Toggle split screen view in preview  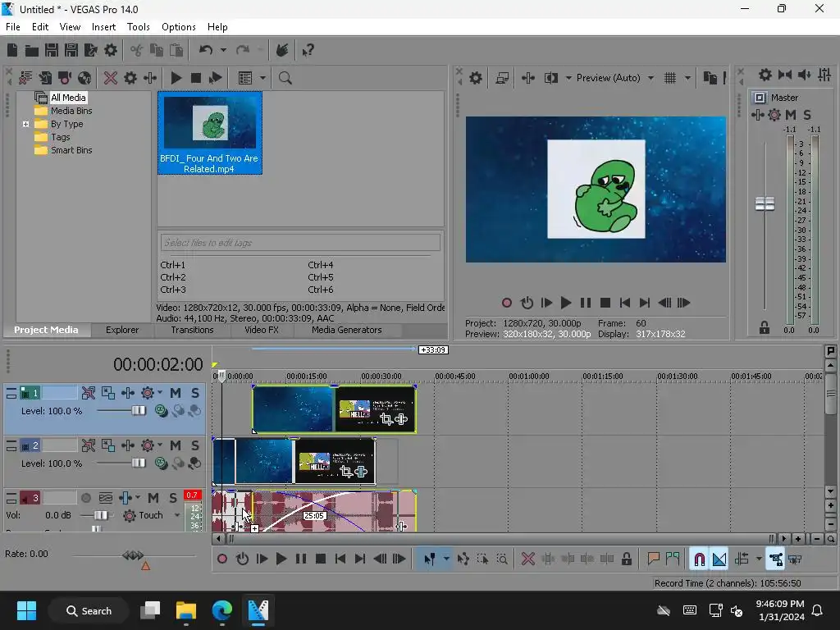click(550, 78)
